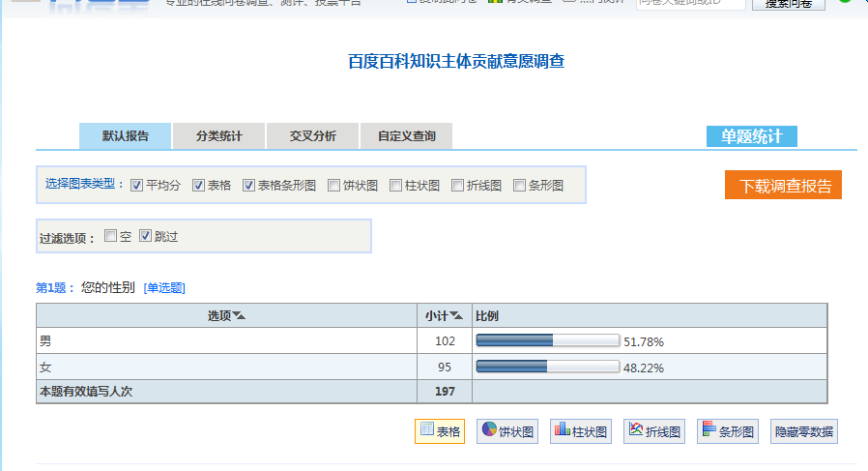
Task: Click the survey title 百度百科知识主体贡献意愿调查
Action: pyautogui.click(x=456, y=62)
